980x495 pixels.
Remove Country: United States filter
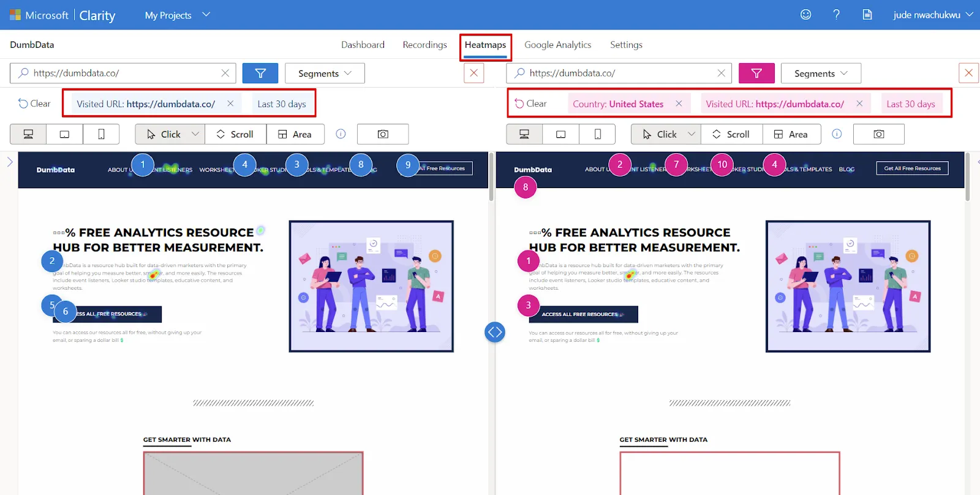click(679, 104)
